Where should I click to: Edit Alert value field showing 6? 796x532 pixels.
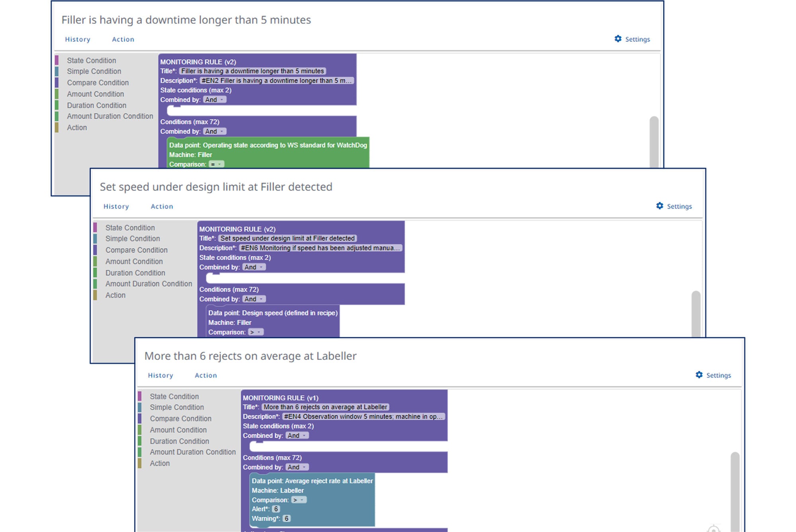point(276,509)
